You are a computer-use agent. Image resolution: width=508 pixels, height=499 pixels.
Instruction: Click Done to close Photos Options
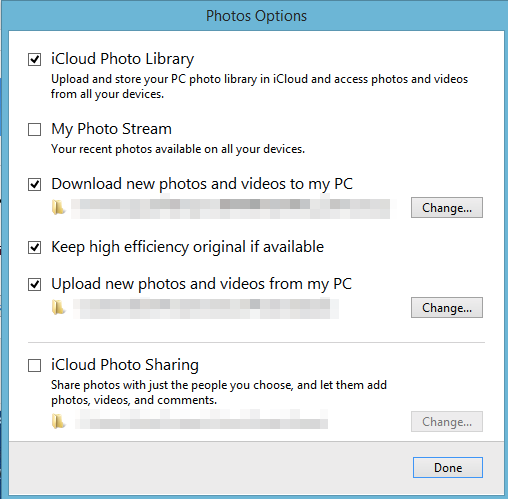[448, 468]
